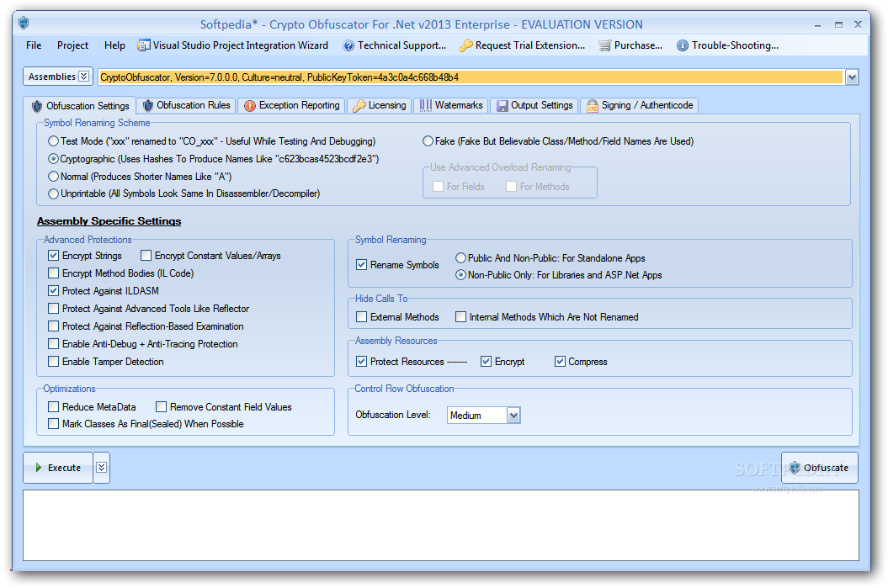Image resolution: width=888 pixels, height=588 pixels.
Task: Launch Visual Studio Project Integration Wizard
Action: tap(233, 45)
